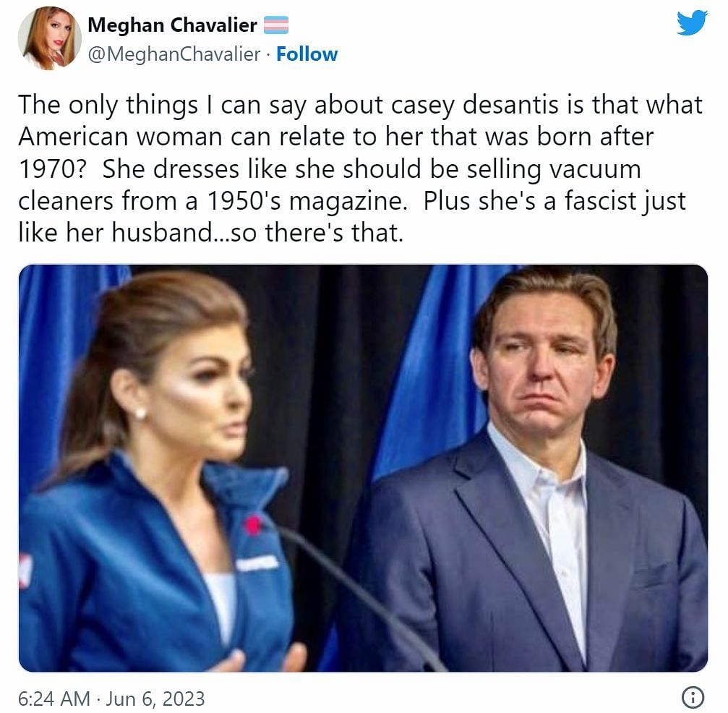Click the tweet line starting 'The only things'
Viewport: 728px width, 713px height.
(x=360, y=105)
